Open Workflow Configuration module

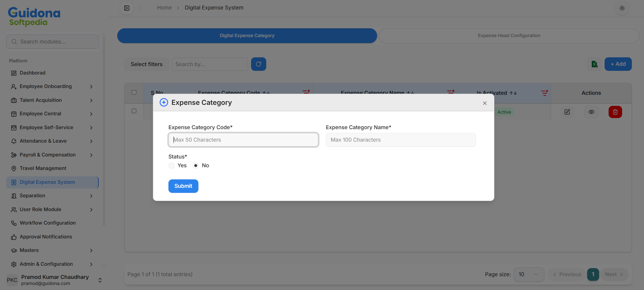[52, 223]
